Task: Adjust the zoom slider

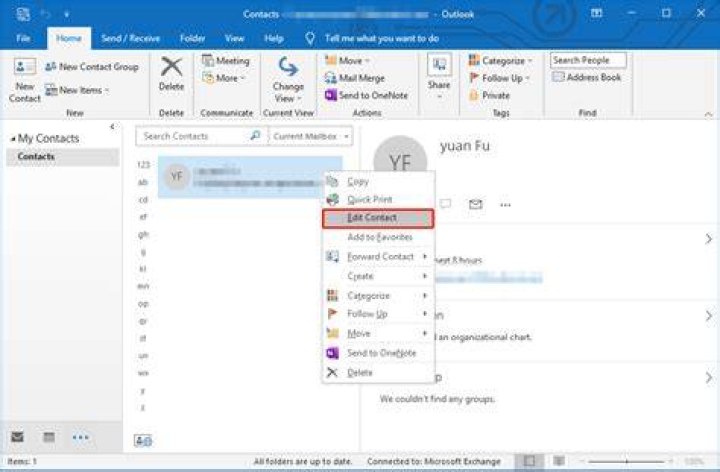Action: (x=626, y=461)
